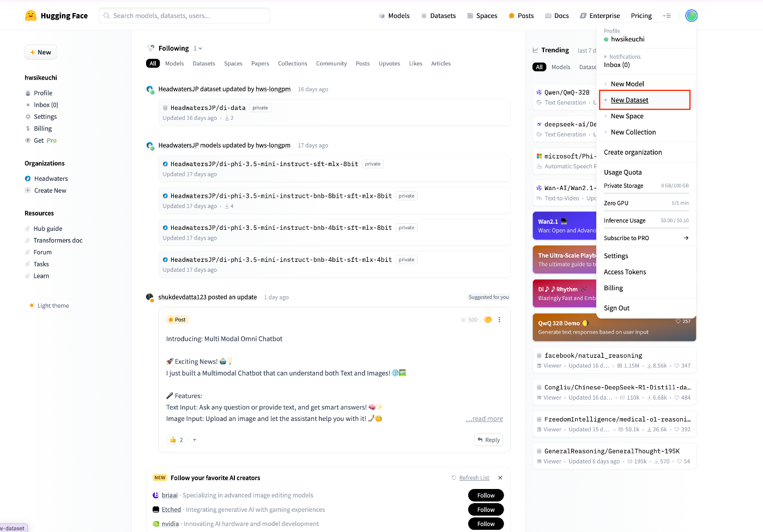763x532 pixels.
Task: Follow the briaai creator
Action: point(486,496)
